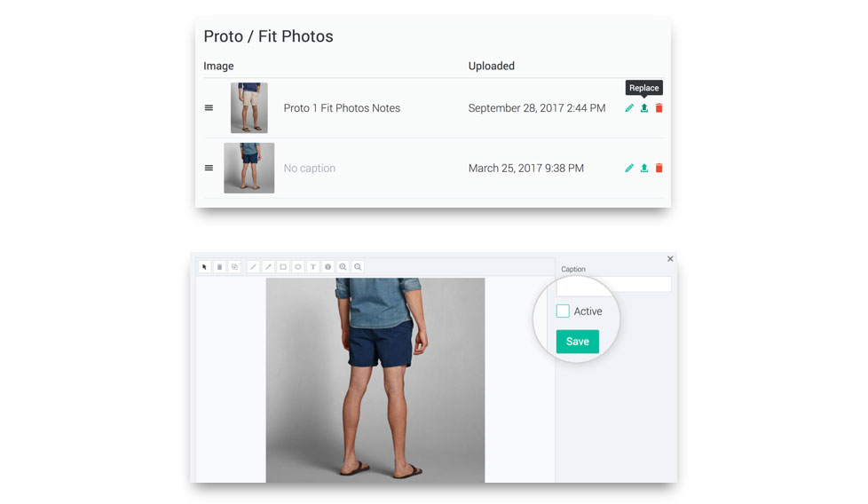Open the navy shorts photo thumbnail
868x504 pixels.
point(249,169)
